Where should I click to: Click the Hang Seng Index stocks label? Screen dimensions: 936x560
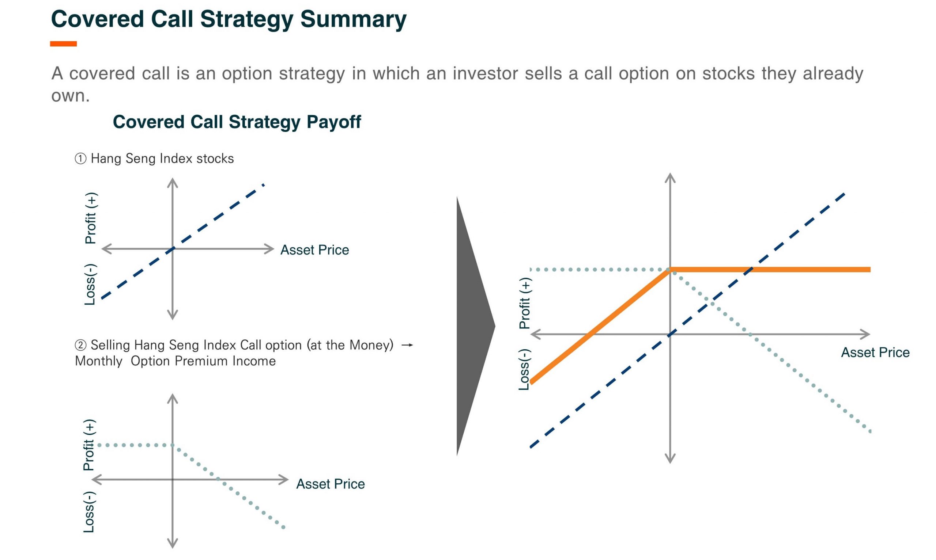[x=162, y=159]
